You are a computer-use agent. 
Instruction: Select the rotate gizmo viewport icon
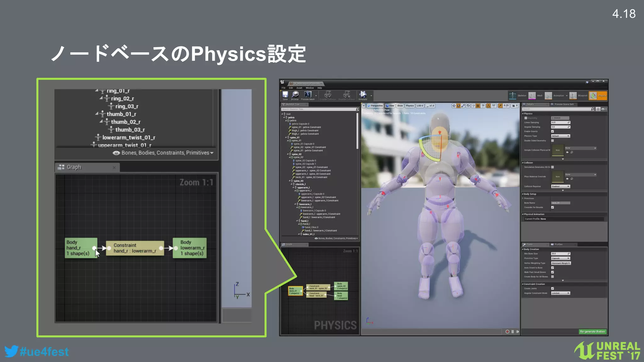pos(458,106)
